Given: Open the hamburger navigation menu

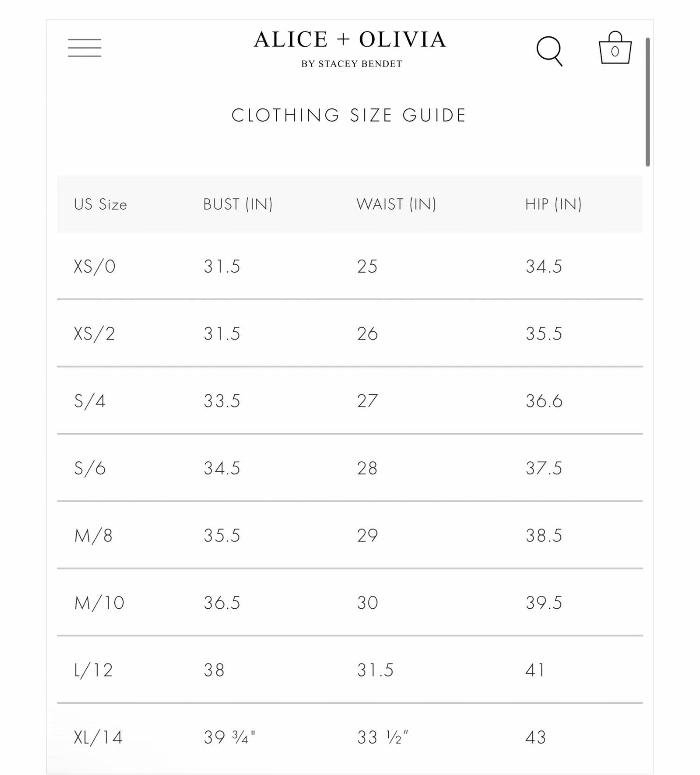Looking at the screenshot, I should coord(84,48).
